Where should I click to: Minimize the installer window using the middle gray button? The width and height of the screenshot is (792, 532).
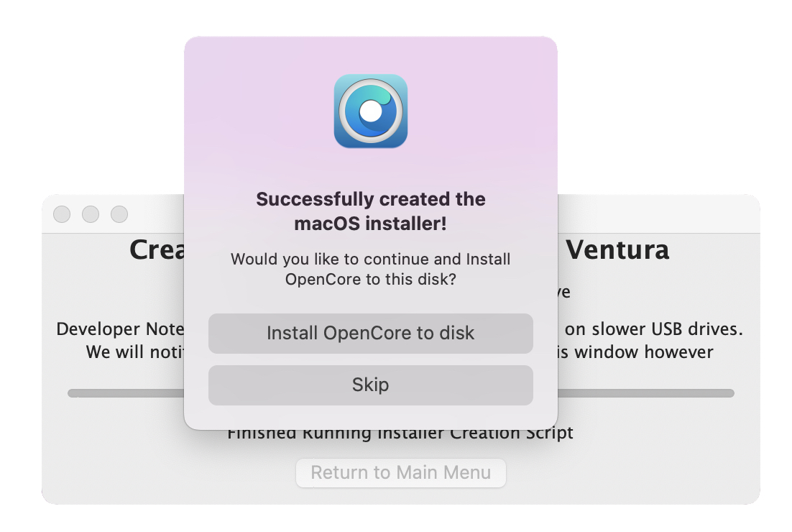point(91,214)
